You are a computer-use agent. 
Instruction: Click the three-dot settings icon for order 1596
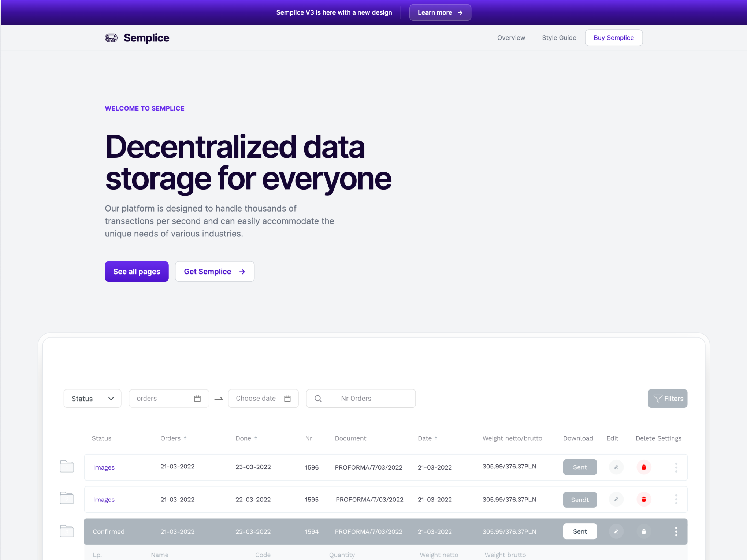676,467
